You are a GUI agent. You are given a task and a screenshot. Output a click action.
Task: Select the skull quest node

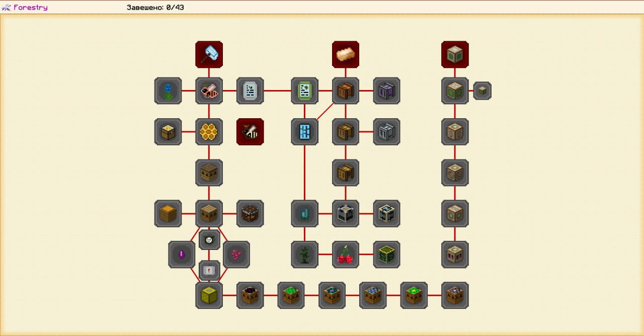[209, 239]
